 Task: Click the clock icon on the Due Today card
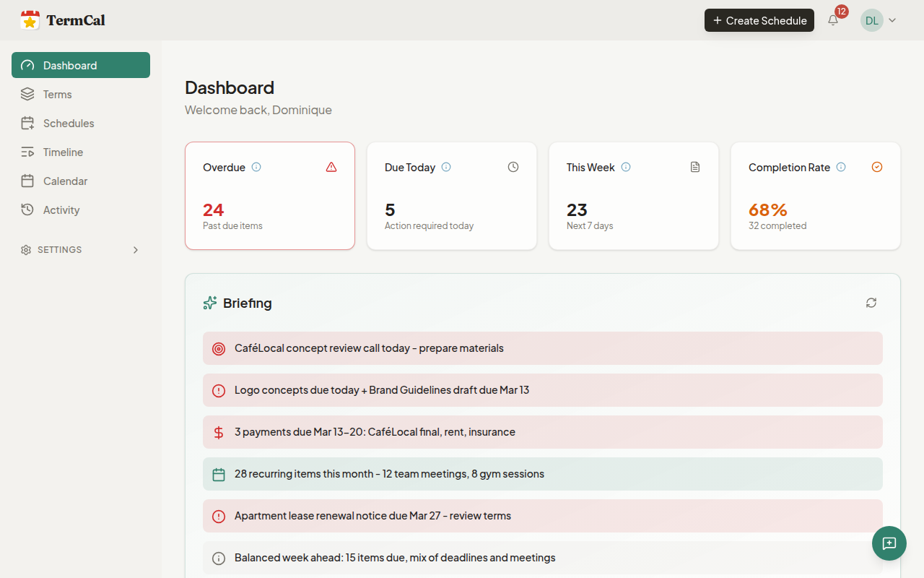513,167
